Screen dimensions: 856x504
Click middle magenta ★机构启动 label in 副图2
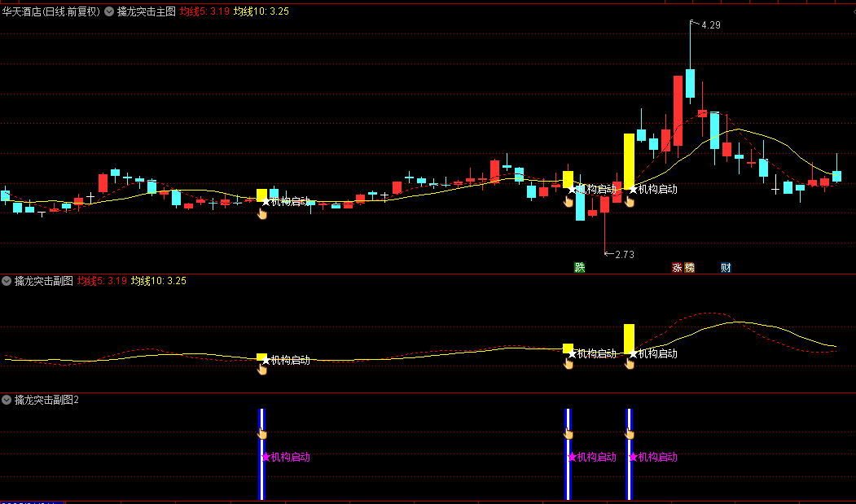click(x=592, y=457)
